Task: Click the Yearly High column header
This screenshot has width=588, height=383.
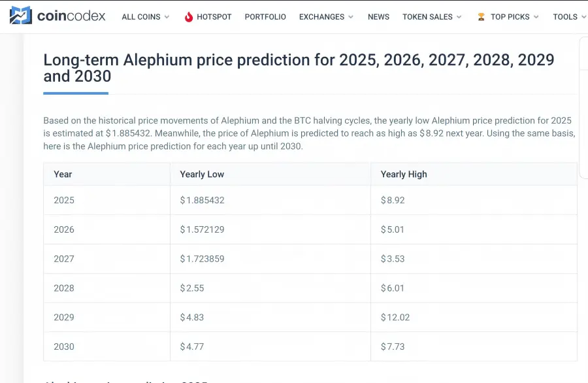Action: (x=402, y=174)
